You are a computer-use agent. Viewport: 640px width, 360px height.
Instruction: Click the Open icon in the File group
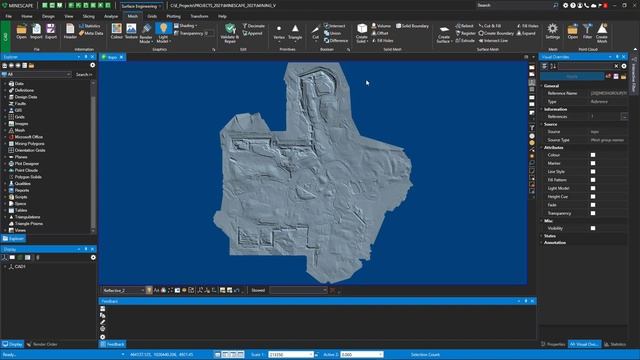click(x=21, y=31)
